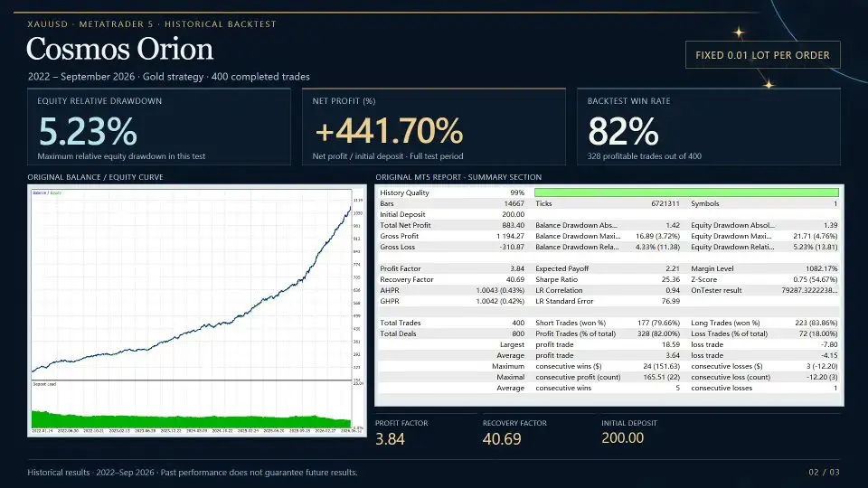Select consecutive loss value -12.20 (3)
868x488 pixels.
tap(822, 377)
